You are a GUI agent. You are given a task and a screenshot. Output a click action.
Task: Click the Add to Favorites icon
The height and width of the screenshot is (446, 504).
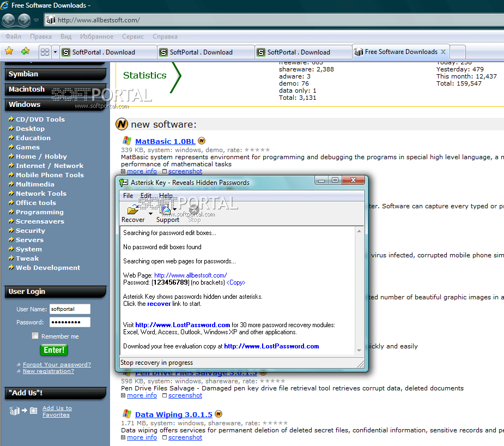pyautogui.click(x=25, y=51)
